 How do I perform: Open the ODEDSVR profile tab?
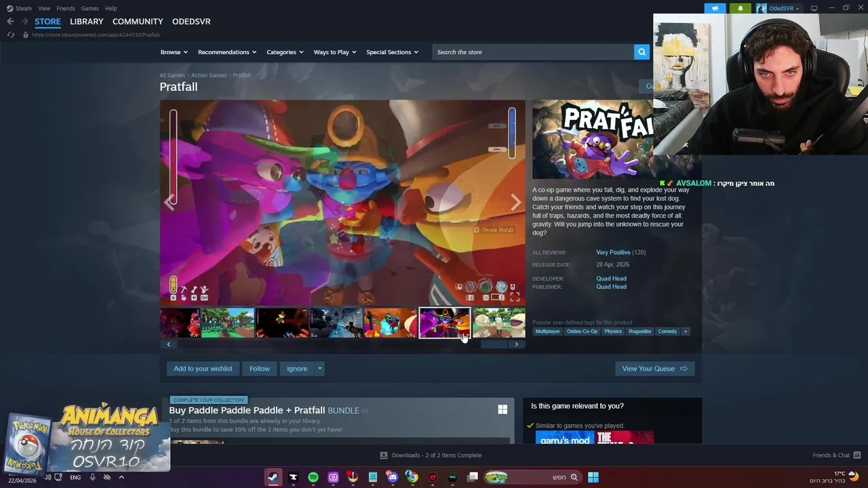tap(191, 22)
